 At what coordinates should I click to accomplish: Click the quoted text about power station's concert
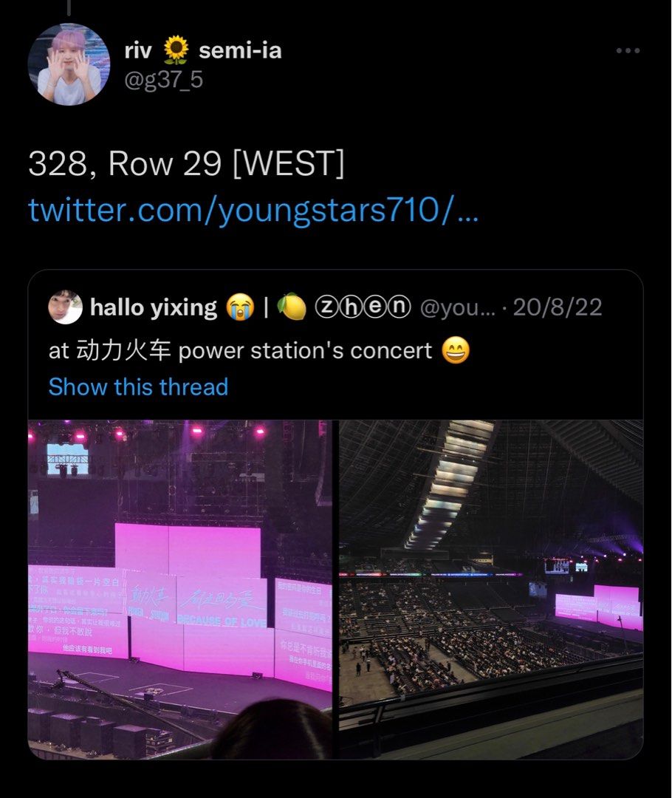pyautogui.click(x=240, y=350)
